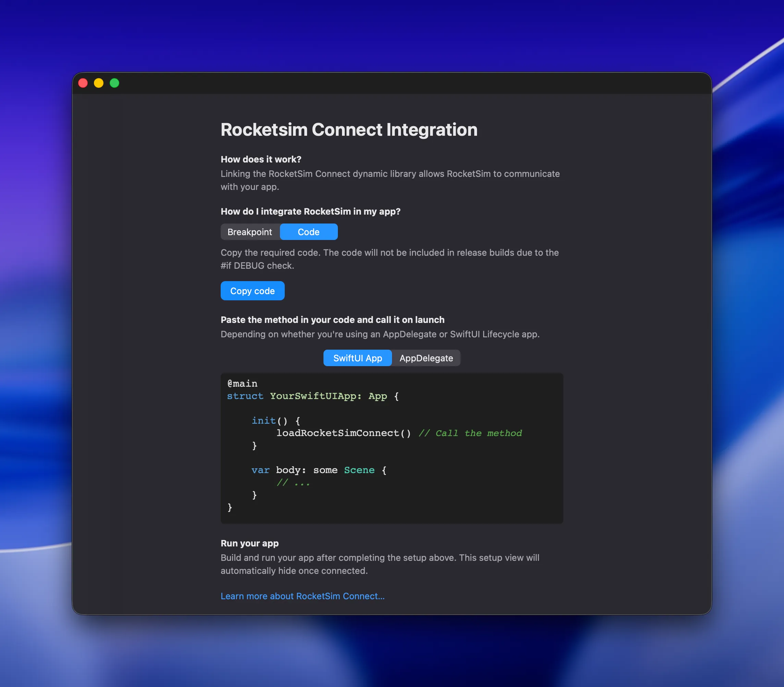Viewport: 784px width, 687px height.
Task: Click 'struct YourSwiftUIApp: App {' code line
Action: click(x=313, y=396)
